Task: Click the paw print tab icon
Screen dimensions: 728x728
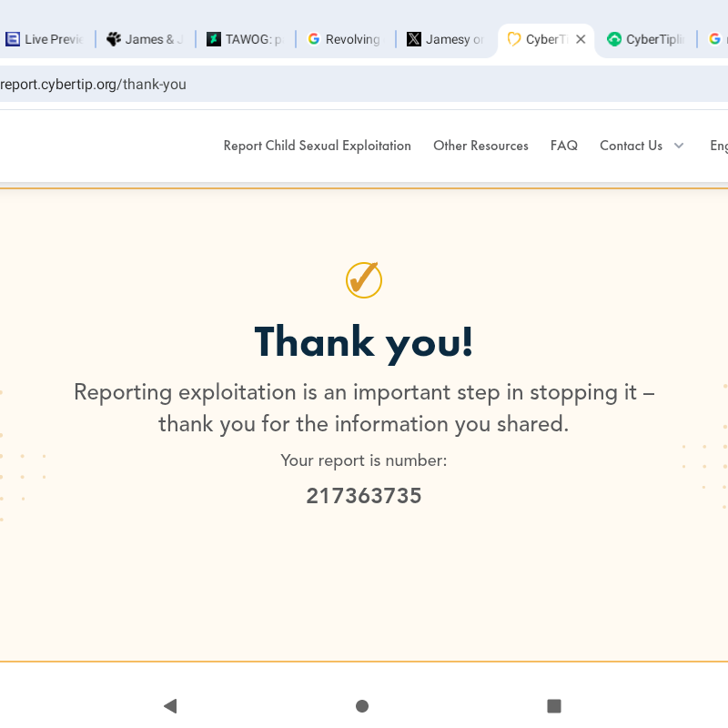Action: click(x=114, y=39)
